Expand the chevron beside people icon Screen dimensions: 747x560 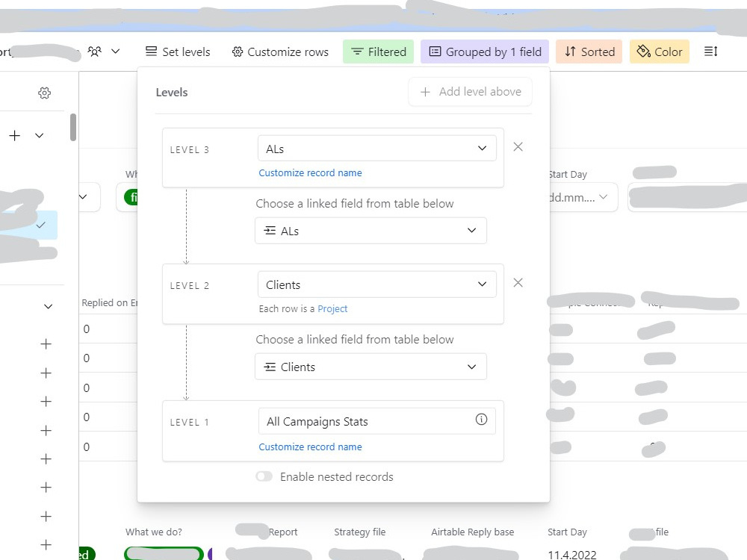(x=115, y=52)
